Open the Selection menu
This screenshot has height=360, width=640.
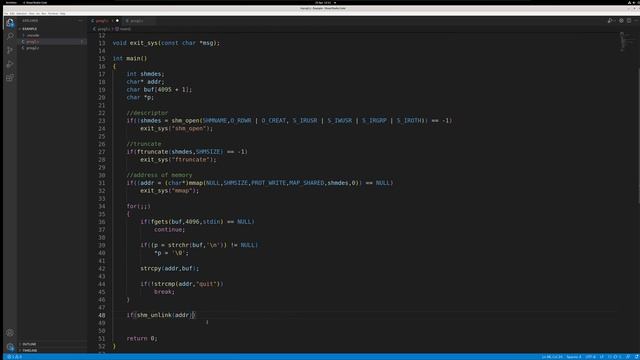point(22,13)
